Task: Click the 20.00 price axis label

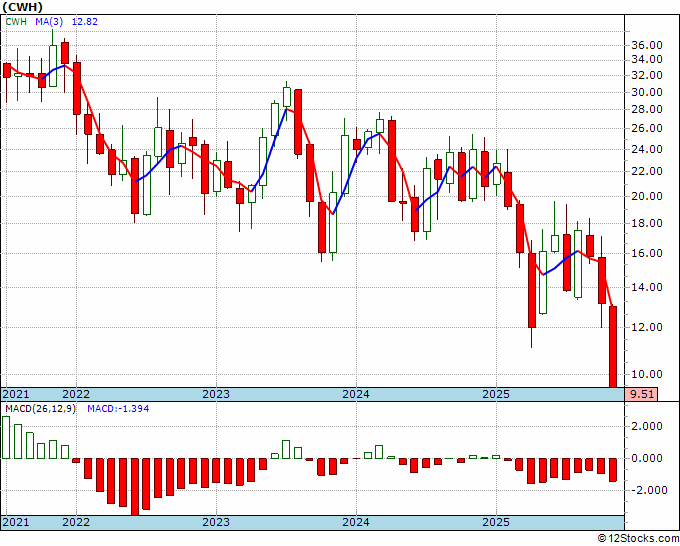Action: coord(647,196)
